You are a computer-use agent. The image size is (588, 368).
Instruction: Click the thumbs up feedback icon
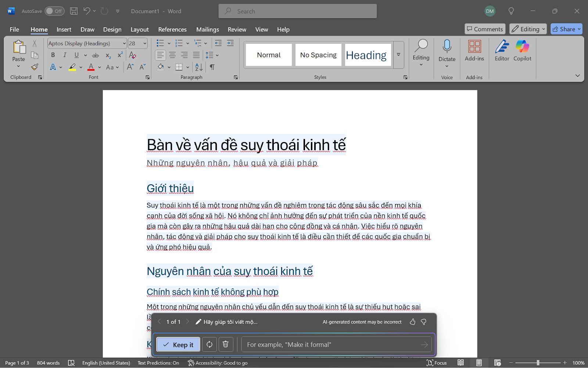pyautogui.click(x=412, y=322)
